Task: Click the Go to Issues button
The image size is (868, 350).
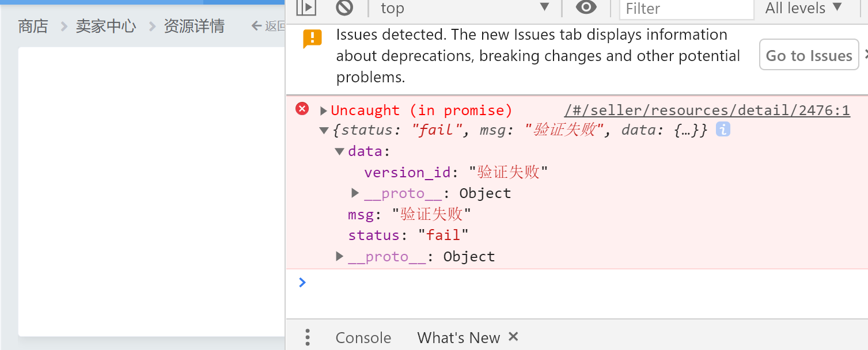Action: (x=809, y=55)
